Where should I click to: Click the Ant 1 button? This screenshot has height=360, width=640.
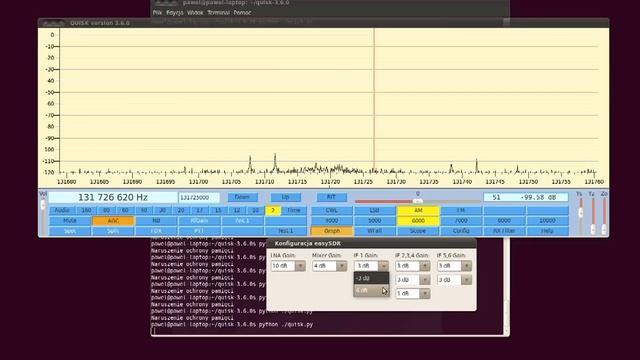click(242, 221)
